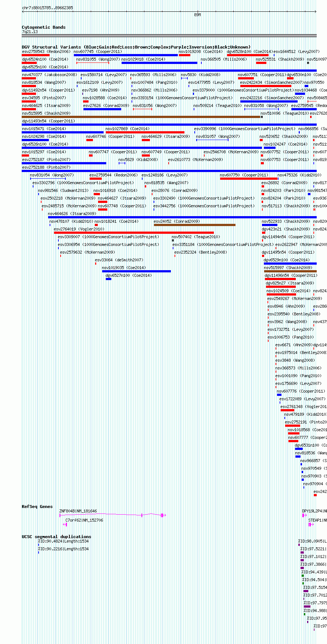This screenshot has width=327, height=644.
Task: Open esv33064 (deSmith2007) variant
Action: [x=119, y=260]
